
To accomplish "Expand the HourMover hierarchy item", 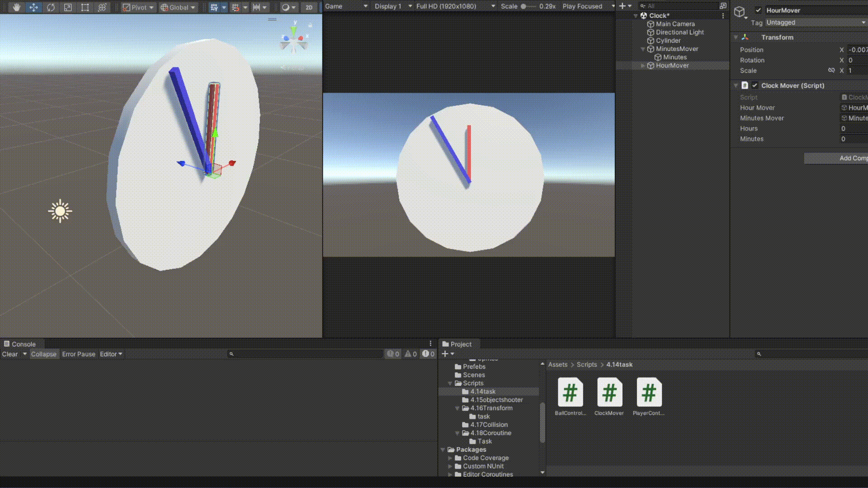I will (x=643, y=66).
